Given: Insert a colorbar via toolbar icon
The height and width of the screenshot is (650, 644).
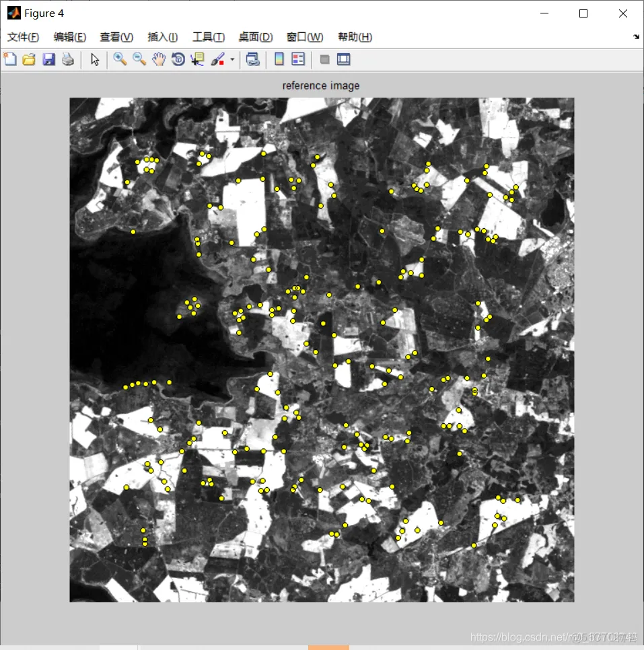Looking at the screenshot, I should click(279, 59).
